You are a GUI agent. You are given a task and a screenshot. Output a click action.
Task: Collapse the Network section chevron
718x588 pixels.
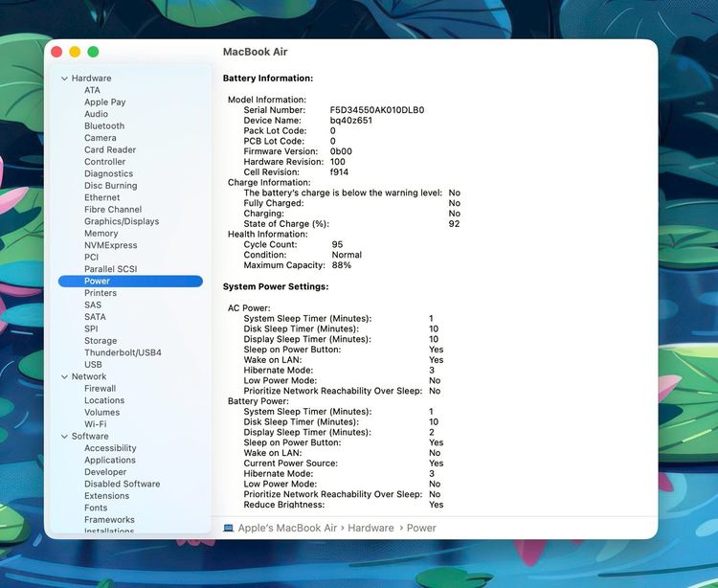pyautogui.click(x=64, y=377)
